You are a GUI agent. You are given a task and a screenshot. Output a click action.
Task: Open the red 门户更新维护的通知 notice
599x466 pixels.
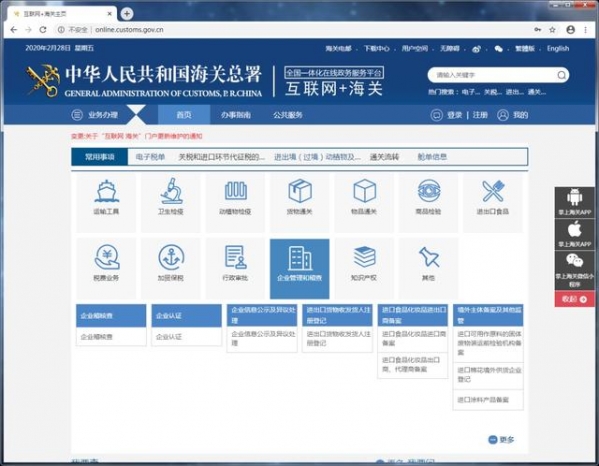coord(137,136)
